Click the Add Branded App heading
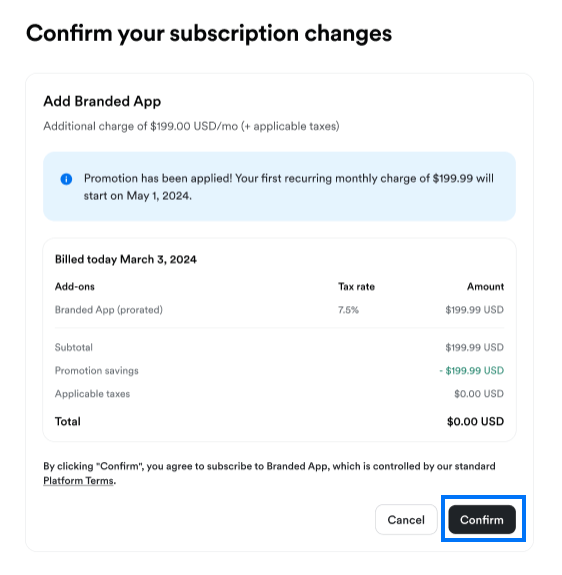 102,101
